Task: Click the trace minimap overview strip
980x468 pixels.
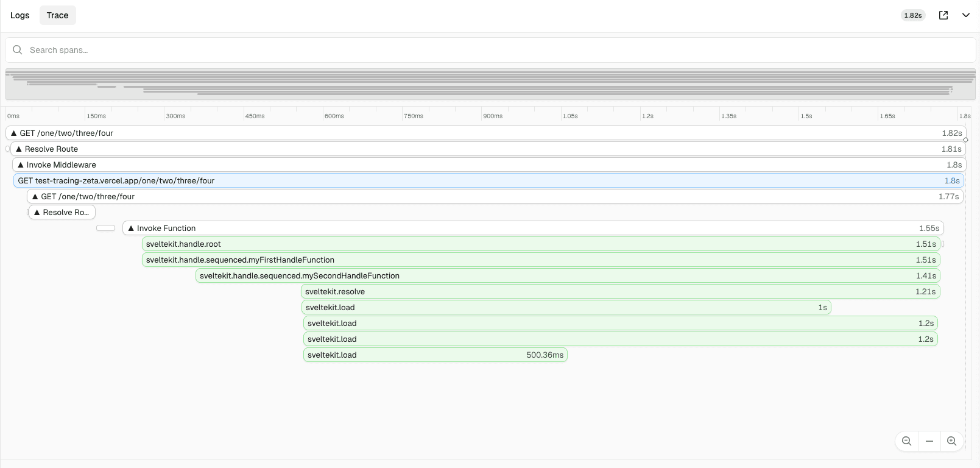Action: (x=490, y=84)
